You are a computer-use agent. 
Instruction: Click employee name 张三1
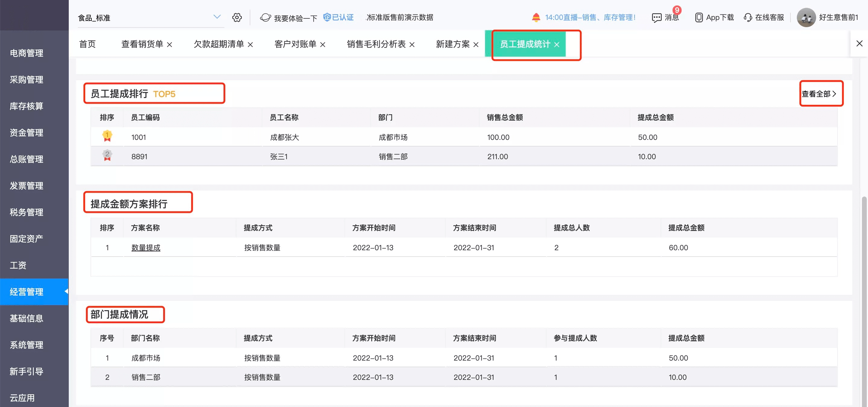279,157
